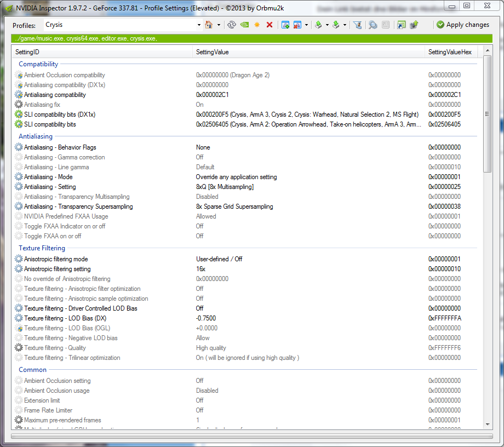
Task: Click the gear icon beside Antialiasing - Mode
Action: click(x=19, y=177)
